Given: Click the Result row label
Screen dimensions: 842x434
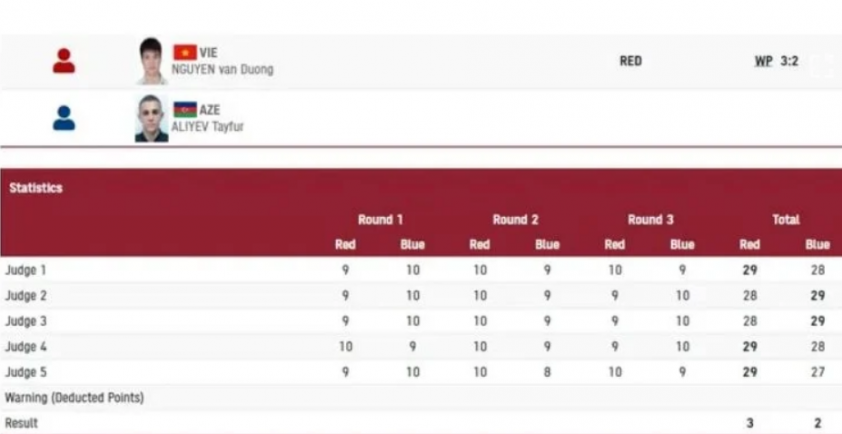Looking at the screenshot, I should coord(21,423).
